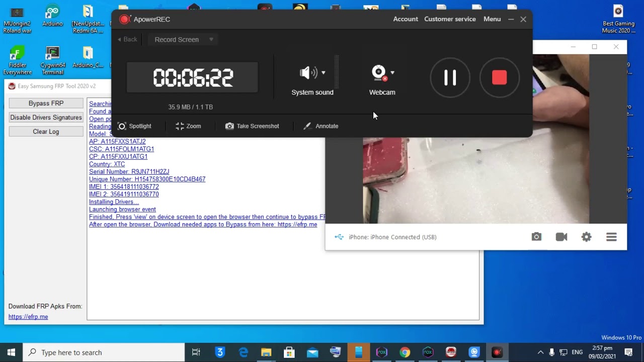Open hamburger menu in iPhone mirror window
Screen dimensions: 644x362
(611, 237)
